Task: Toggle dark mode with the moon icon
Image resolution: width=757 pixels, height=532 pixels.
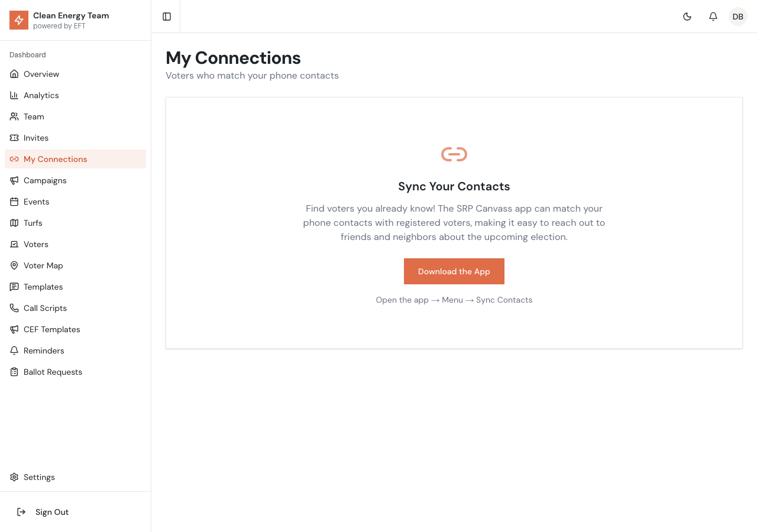Action: click(x=688, y=17)
